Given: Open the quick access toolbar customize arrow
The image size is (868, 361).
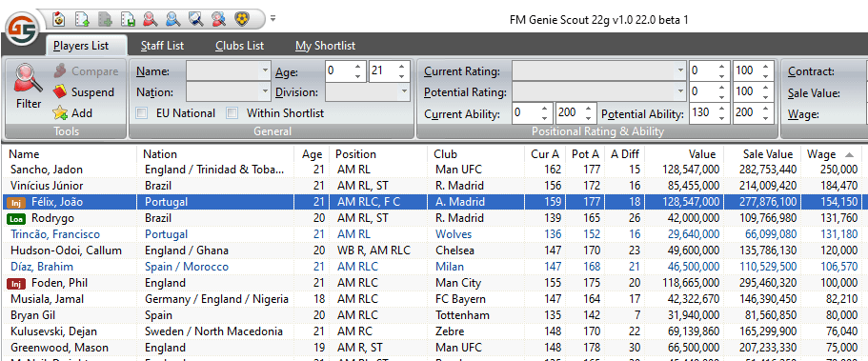Looking at the screenshot, I should (x=273, y=19).
